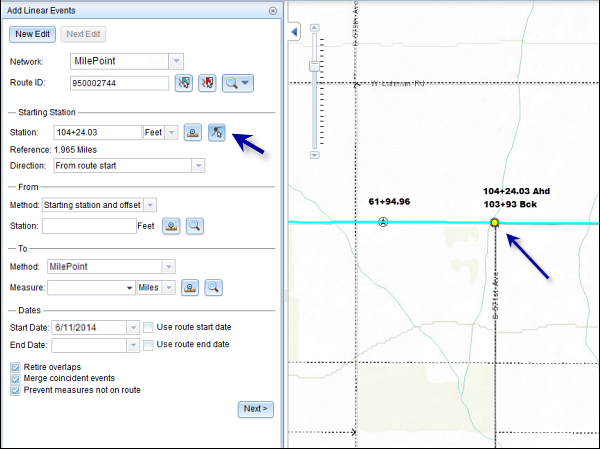This screenshot has height=449, width=600.
Task: Open the Network dropdown showing MilePoint
Action: [x=176, y=62]
